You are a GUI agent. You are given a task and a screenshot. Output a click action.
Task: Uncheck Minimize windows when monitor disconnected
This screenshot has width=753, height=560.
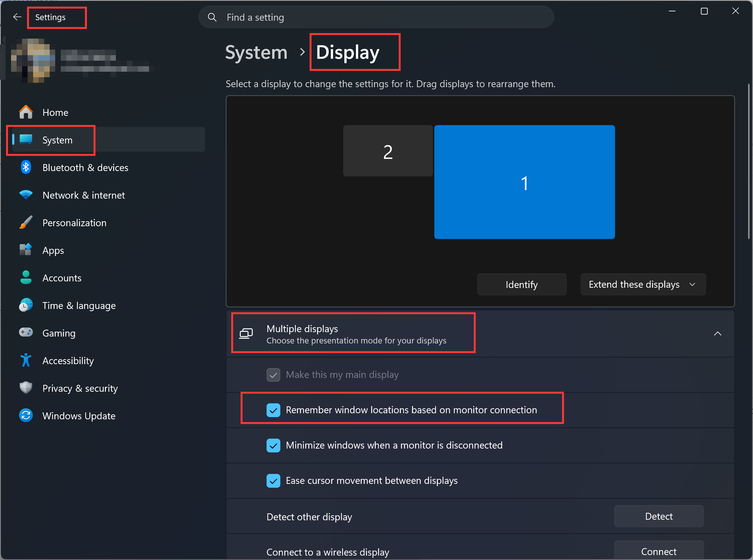[273, 446]
